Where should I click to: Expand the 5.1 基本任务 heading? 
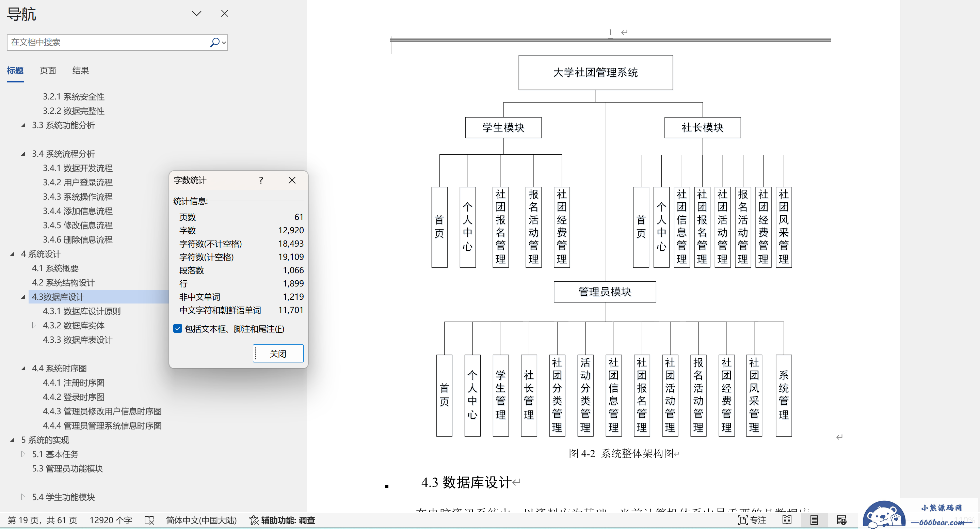[23, 454]
